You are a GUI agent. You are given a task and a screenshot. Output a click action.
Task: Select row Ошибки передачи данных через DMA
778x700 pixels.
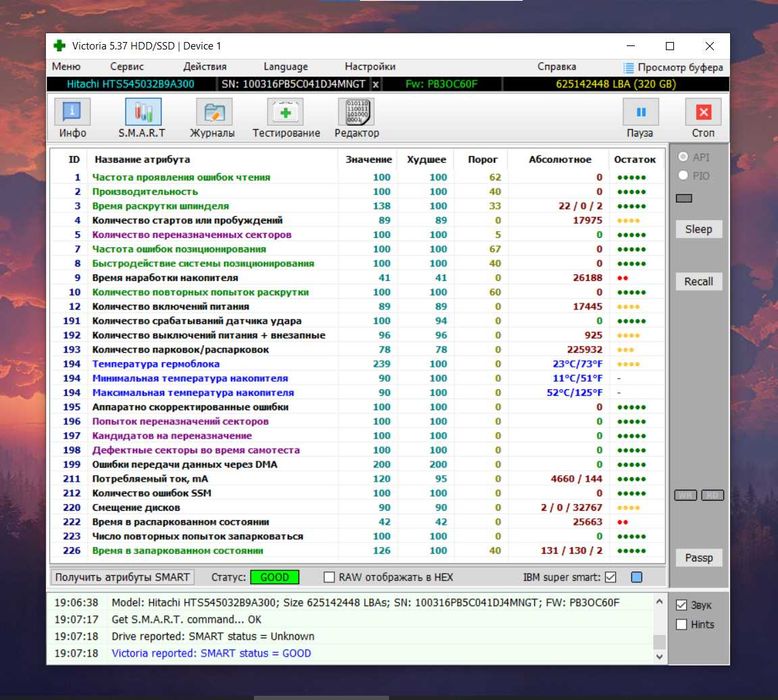357,464
